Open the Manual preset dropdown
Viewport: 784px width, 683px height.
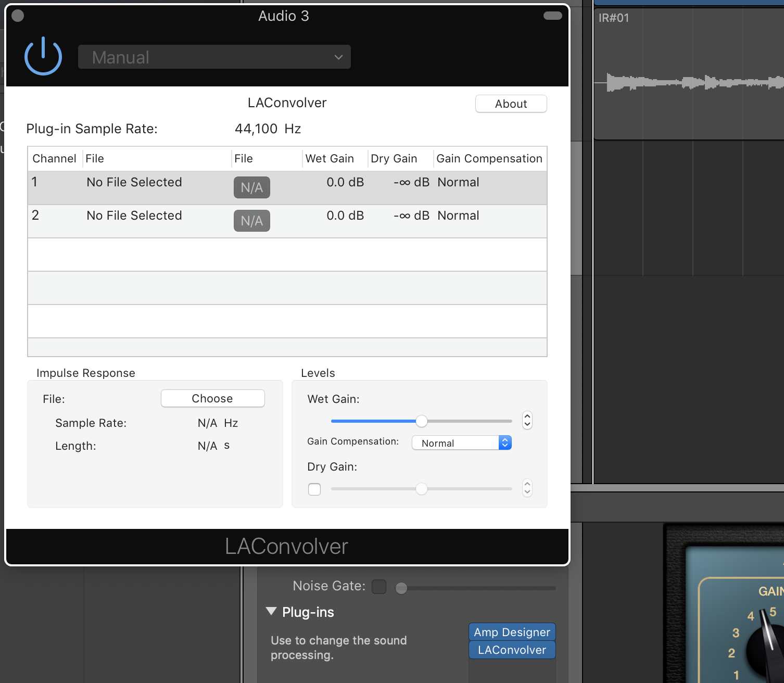pos(214,57)
